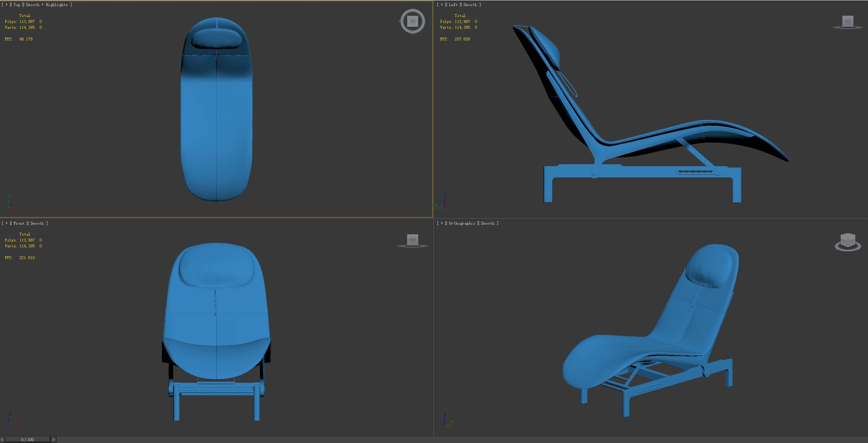Click the time slider showing 0 / 100

pyautogui.click(x=27, y=439)
